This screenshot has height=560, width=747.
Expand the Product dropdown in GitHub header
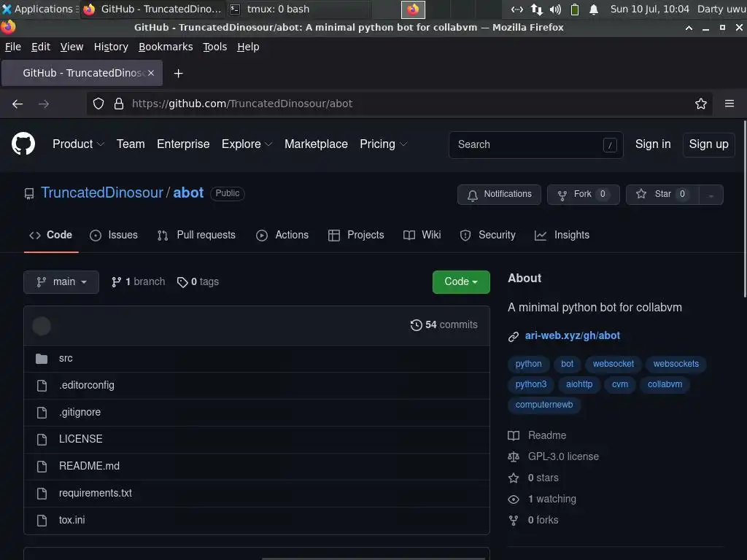pos(78,144)
